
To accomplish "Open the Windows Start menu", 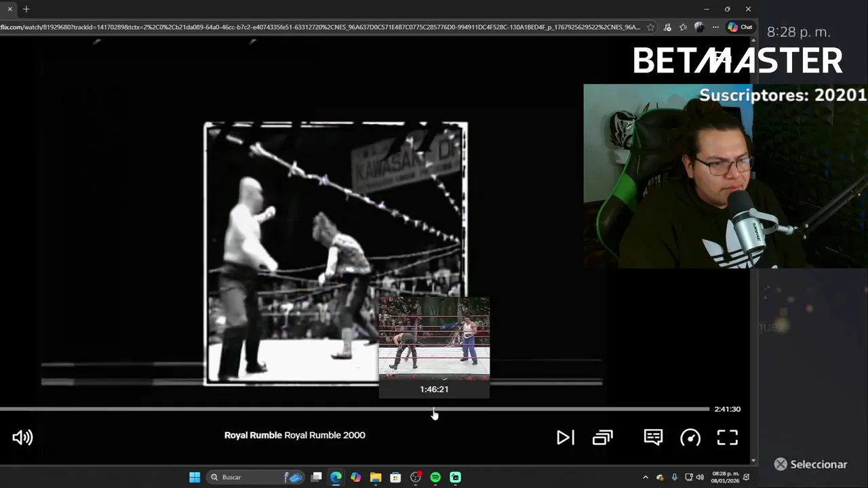I will point(195,477).
